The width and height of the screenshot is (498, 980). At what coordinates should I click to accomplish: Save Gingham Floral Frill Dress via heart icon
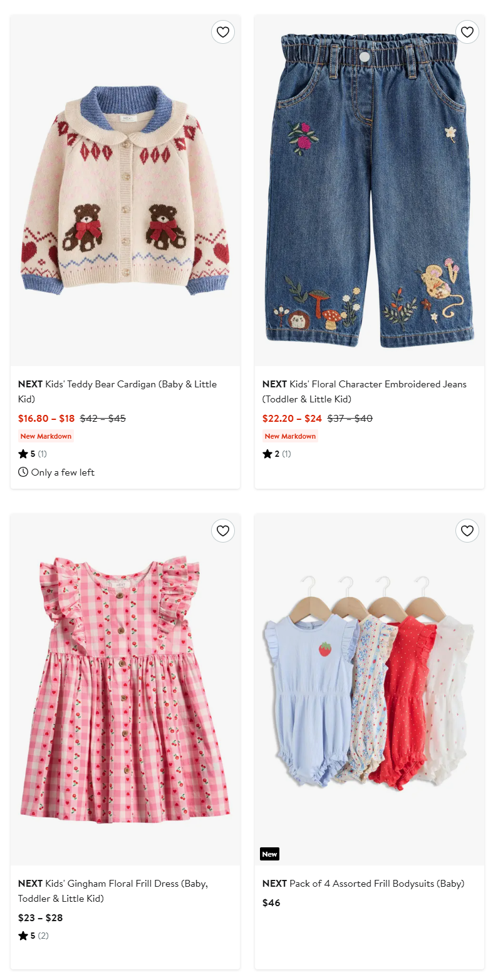pos(223,531)
